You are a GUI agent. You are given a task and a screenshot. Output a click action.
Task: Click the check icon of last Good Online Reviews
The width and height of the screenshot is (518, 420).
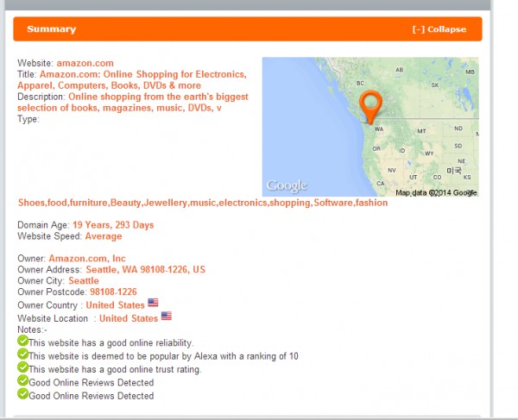tap(22, 393)
